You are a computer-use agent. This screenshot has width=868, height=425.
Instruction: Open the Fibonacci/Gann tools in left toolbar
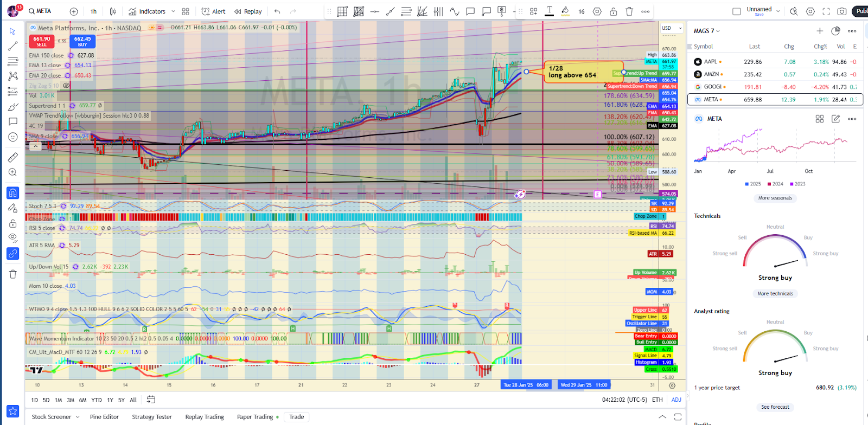tap(13, 61)
